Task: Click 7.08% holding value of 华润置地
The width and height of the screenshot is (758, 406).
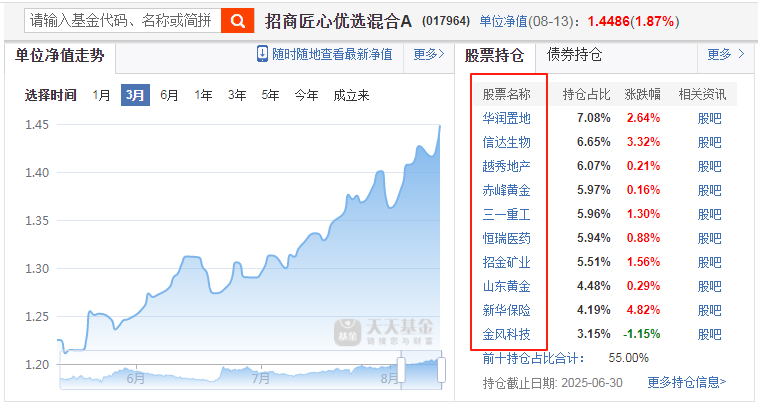Action: (x=594, y=118)
